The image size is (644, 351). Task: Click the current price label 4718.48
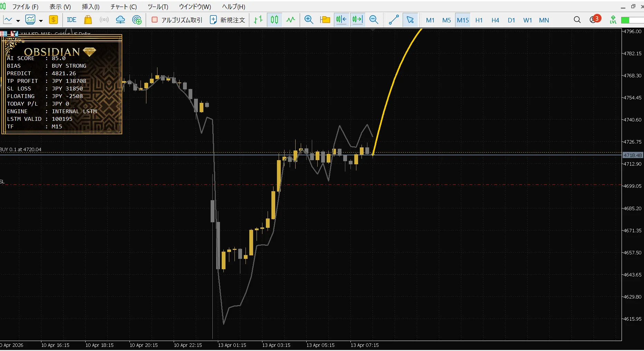pyautogui.click(x=633, y=155)
